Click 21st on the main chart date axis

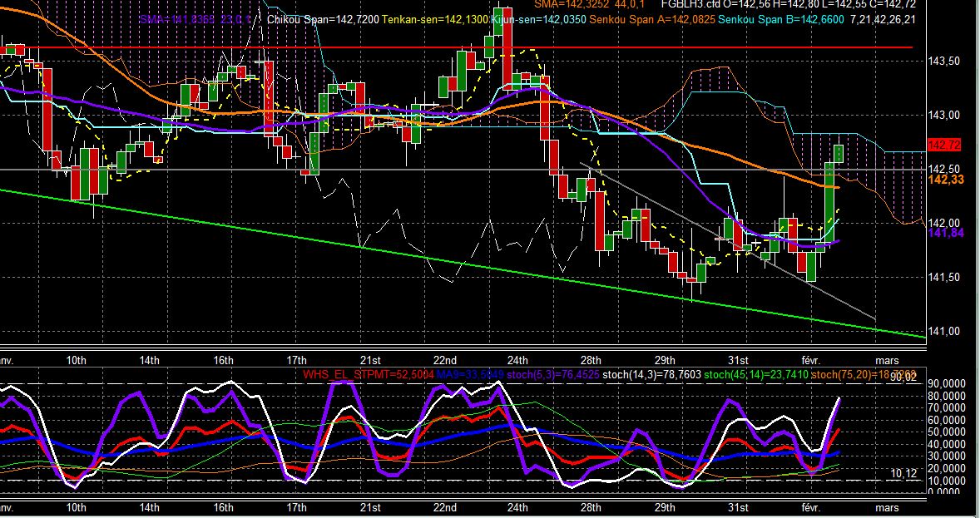(370, 361)
